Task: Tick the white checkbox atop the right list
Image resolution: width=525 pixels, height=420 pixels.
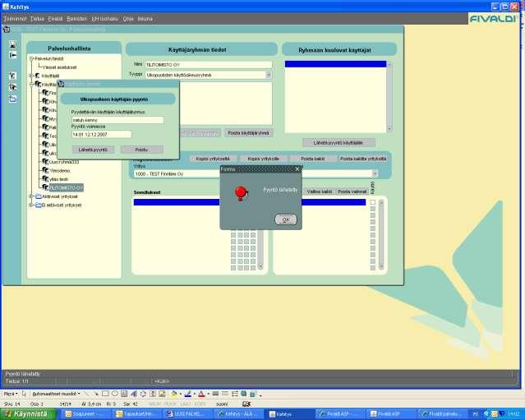Action: coord(373,202)
